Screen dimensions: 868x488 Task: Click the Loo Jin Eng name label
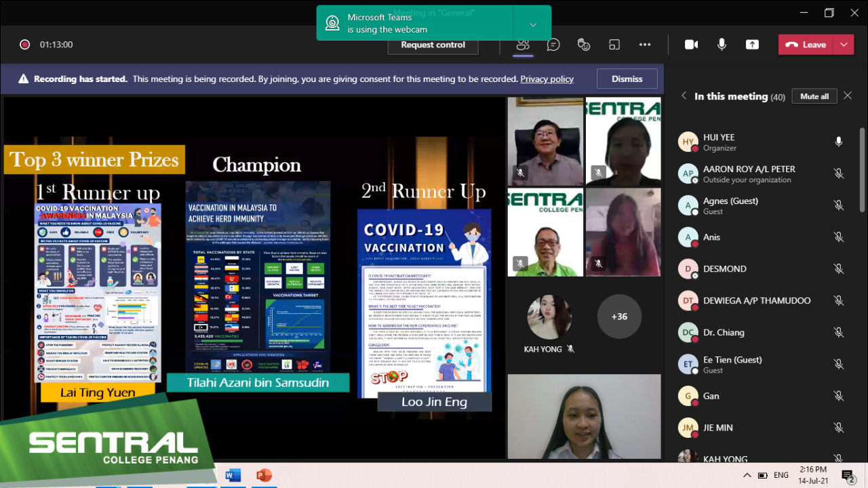pyautogui.click(x=434, y=402)
